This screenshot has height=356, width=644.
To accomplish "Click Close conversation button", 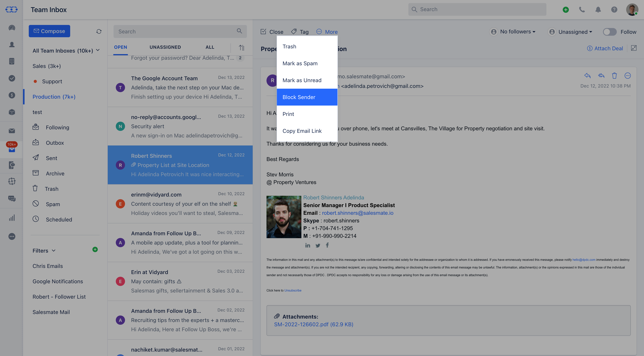I will coord(272,32).
